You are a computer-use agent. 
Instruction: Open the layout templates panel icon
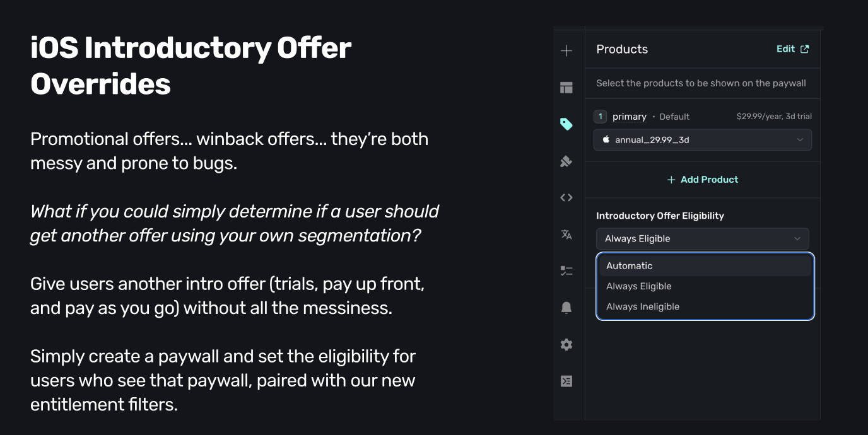(566, 87)
